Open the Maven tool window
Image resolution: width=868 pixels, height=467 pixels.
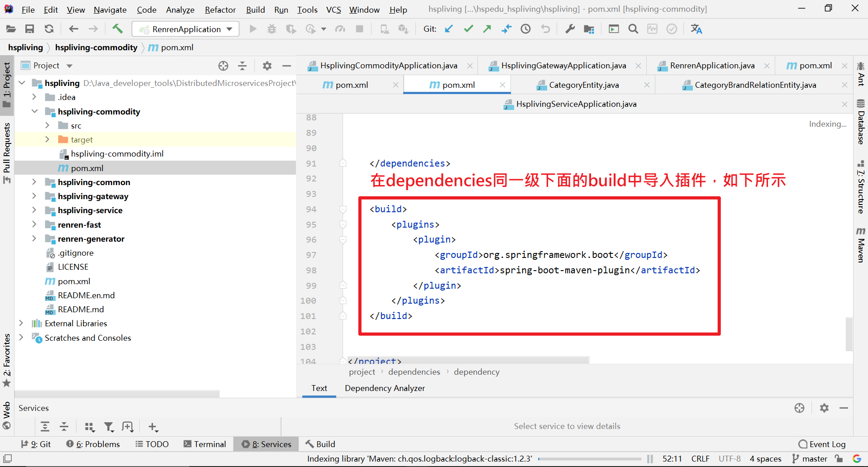click(861, 245)
